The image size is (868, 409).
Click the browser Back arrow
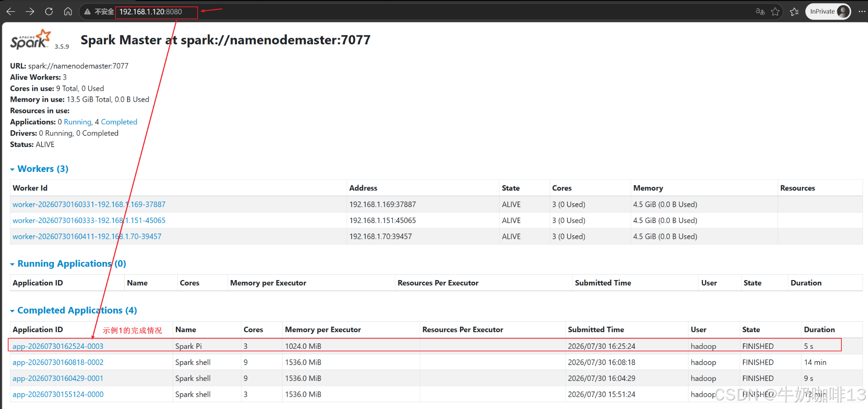[x=11, y=12]
